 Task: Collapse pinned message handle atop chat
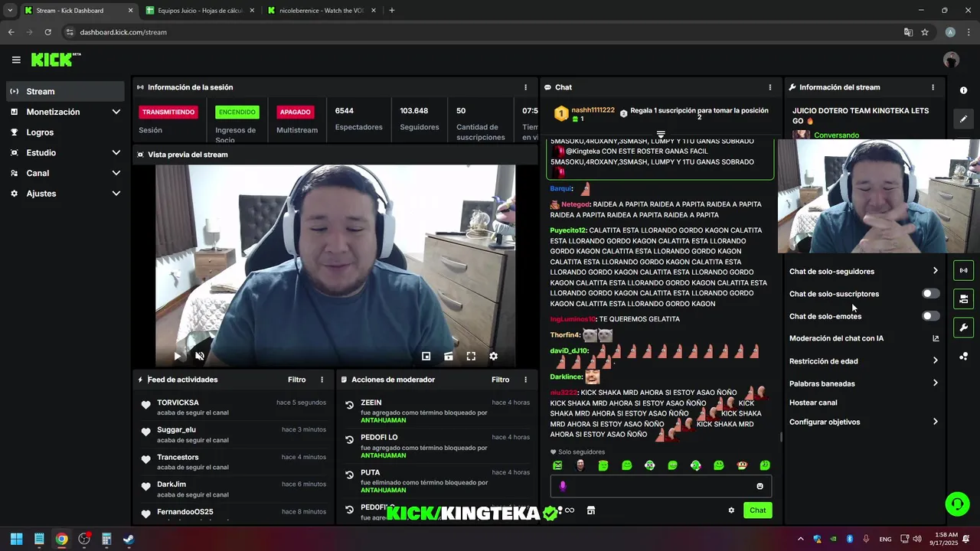(x=661, y=135)
